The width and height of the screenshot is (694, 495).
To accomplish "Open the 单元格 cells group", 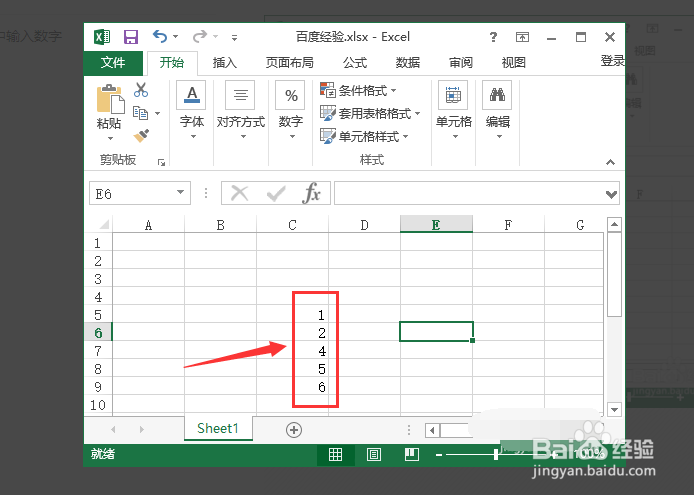I will click(x=454, y=111).
